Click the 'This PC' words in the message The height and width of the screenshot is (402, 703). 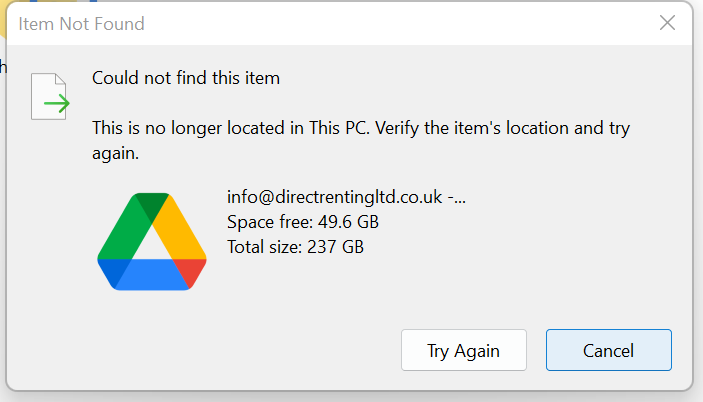coord(339,128)
